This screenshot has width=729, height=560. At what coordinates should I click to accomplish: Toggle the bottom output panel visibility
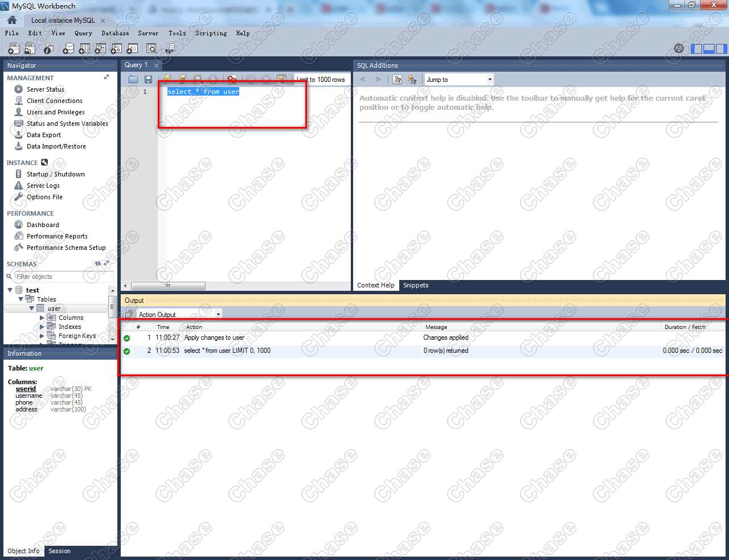[709, 49]
